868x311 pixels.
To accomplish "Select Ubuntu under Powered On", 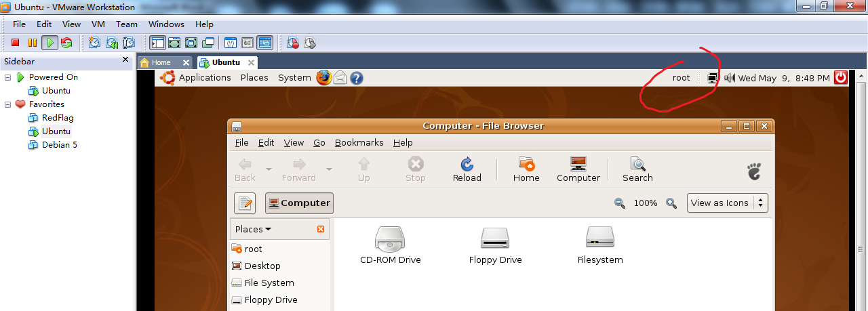I will (56, 91).
